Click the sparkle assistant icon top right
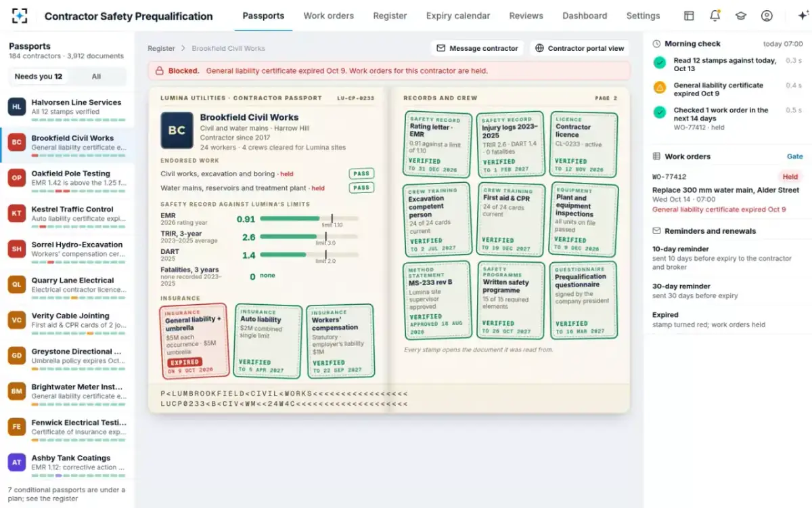Viewport: 812px width, 508px height. click(x=803, y=16)
